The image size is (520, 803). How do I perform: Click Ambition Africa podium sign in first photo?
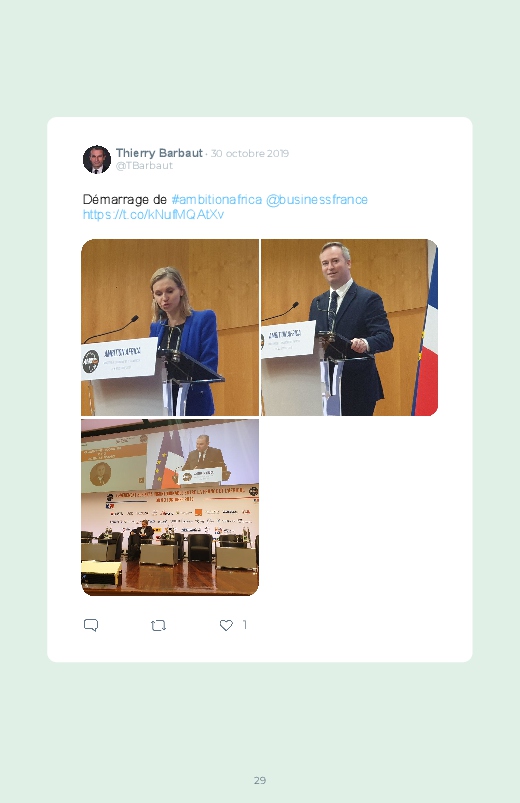point(119,358)
